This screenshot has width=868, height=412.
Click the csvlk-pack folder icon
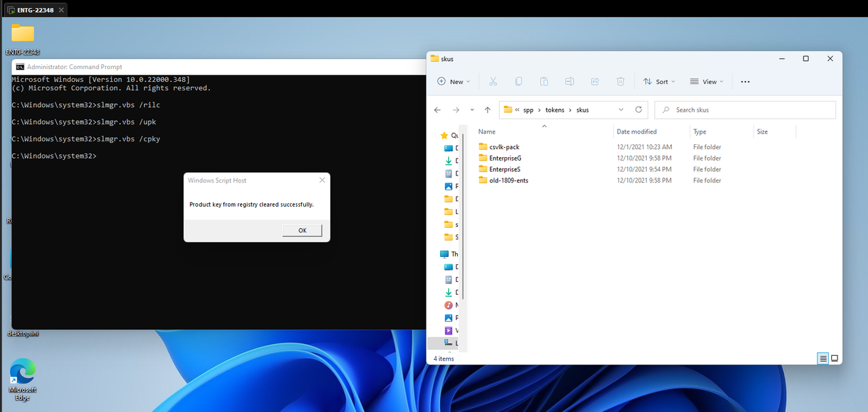pos(483,147)
